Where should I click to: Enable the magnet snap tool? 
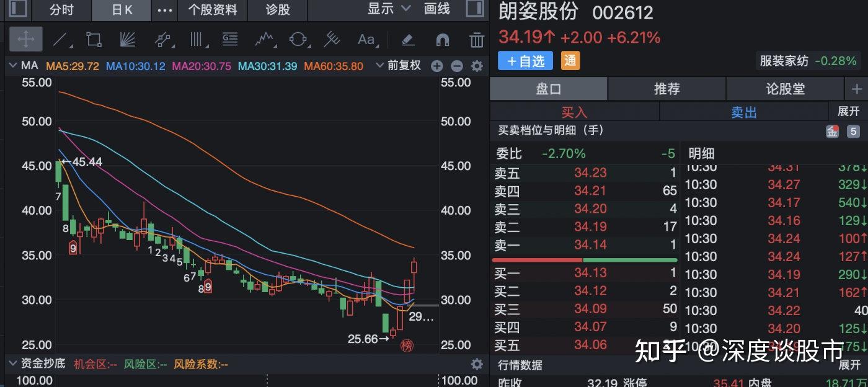443,39
